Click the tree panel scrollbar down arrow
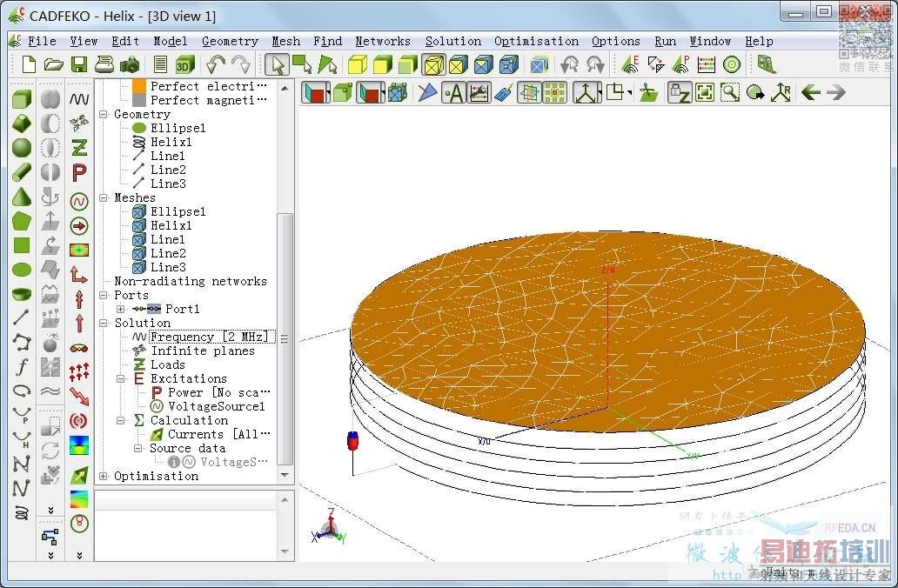Viewport: 898px width, 588px height. (x=285, y=475)
